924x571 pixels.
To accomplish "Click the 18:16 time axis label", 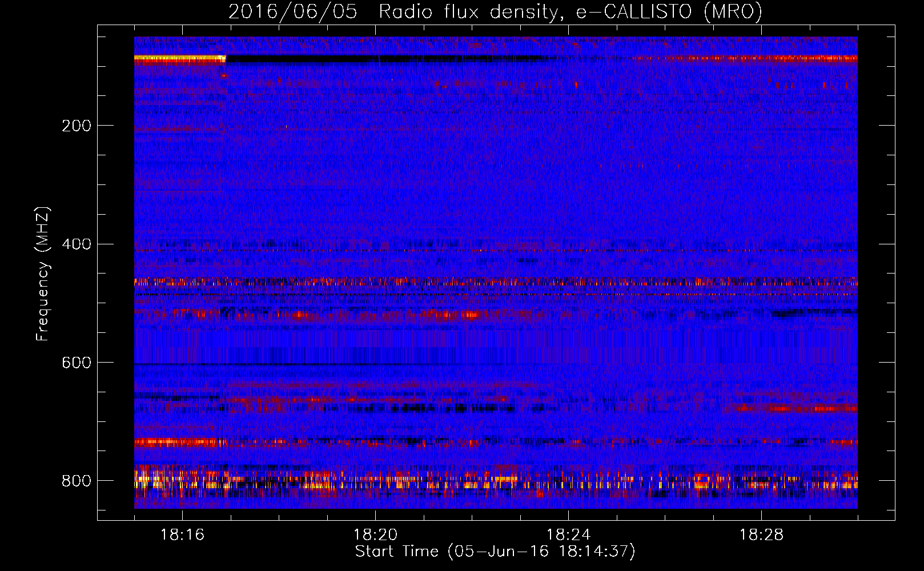I will tap(182, 535).
